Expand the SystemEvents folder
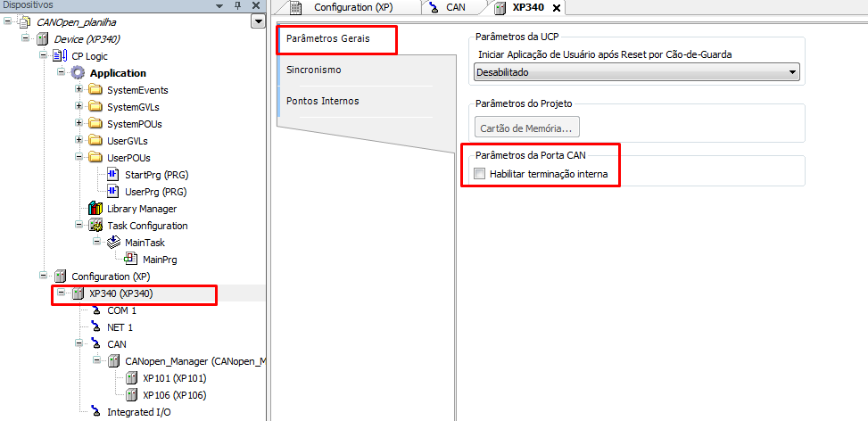The image size is (868, 421). (x=79, y=90)
